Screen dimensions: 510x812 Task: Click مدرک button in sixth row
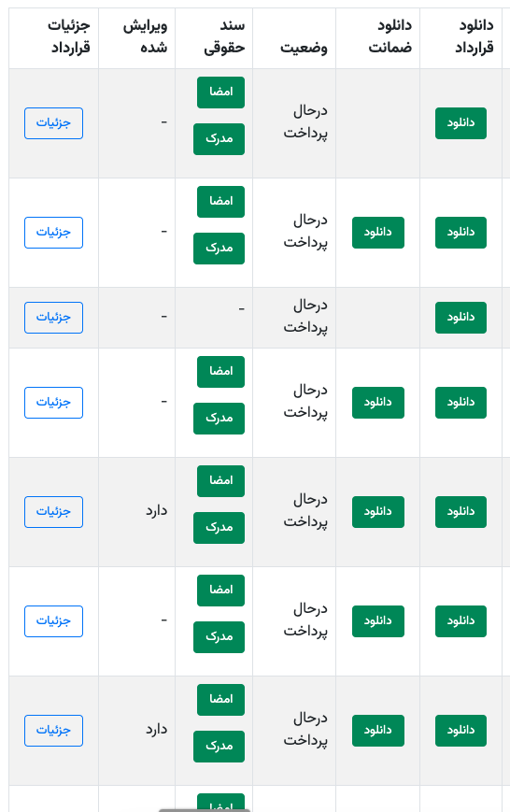tap(219, 637)
